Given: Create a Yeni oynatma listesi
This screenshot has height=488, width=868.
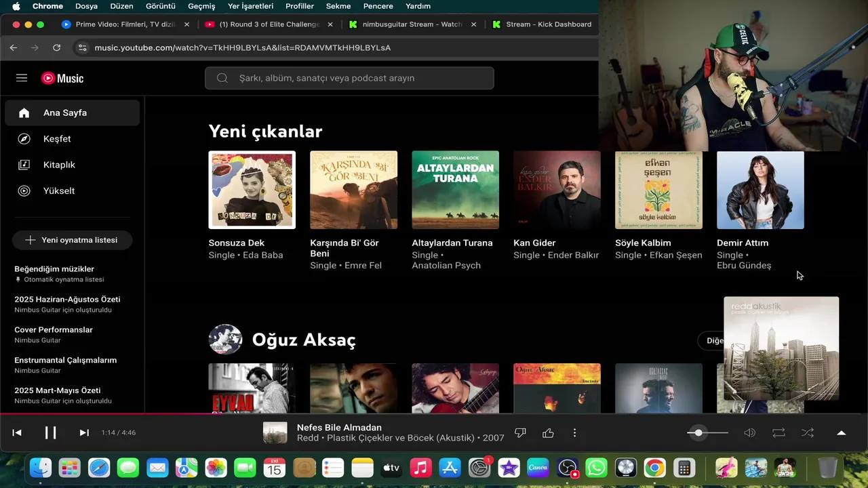Looking at the screenshot, I should [x=72, y=240].
